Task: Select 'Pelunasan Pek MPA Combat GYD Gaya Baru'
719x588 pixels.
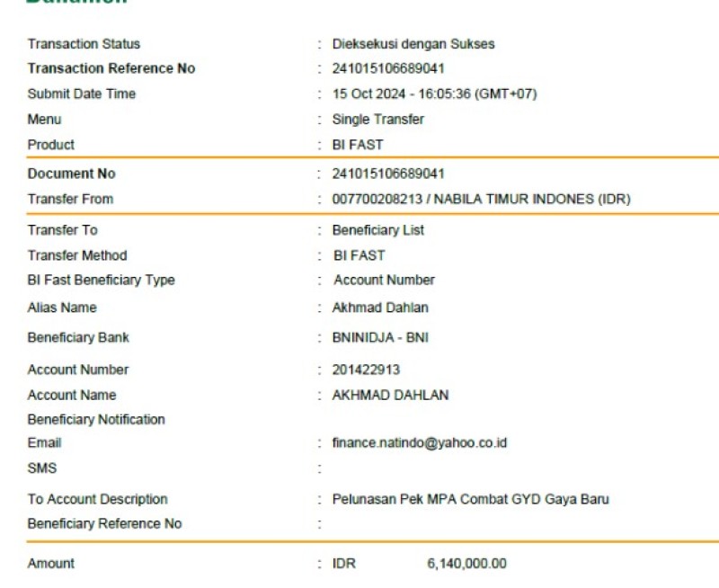Action: coord(471,499)
